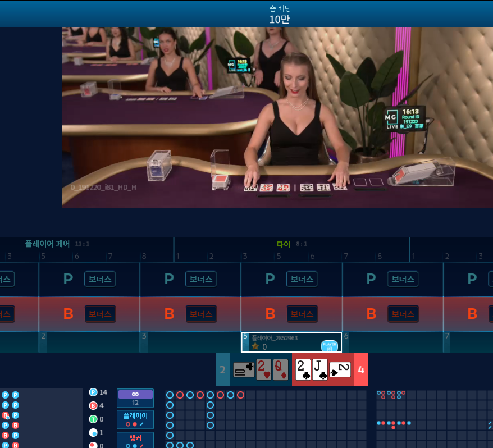Click Banker 보너스 button above seat 5
This screenshot has width=493, height=448.
(302, 314)
